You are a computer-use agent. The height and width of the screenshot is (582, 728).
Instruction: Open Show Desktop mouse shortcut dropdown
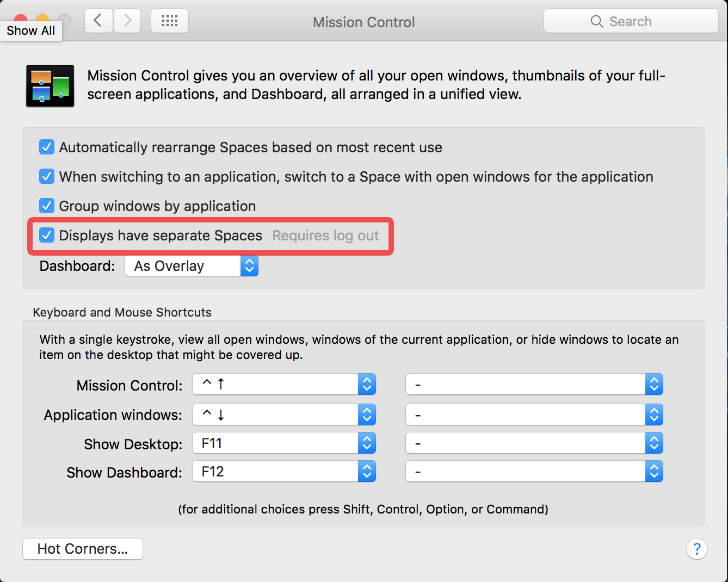(534, 443)
